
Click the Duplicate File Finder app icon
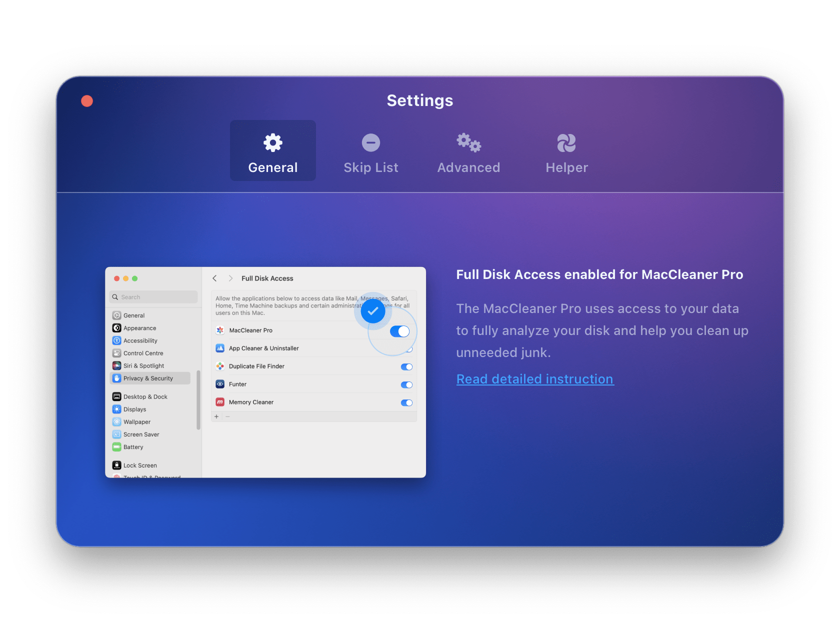pos(220,366)
